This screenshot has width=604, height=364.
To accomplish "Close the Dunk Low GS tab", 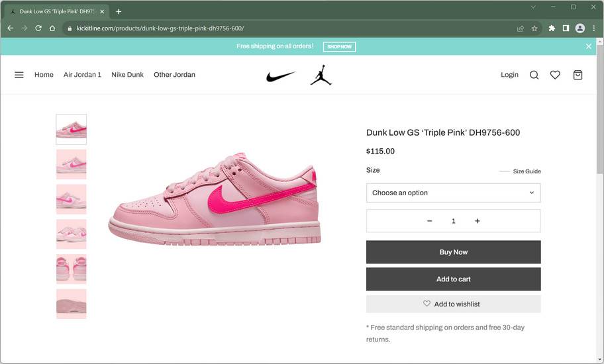I will [102, 11].
